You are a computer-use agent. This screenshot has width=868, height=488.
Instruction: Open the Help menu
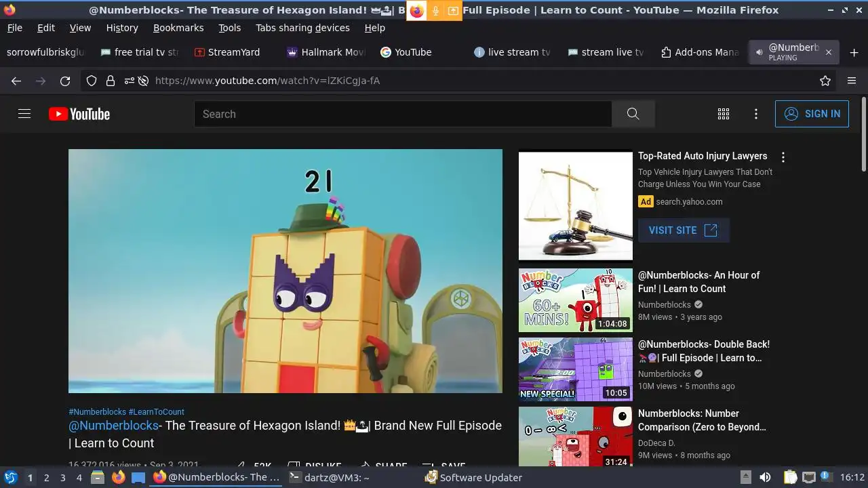[x=374, y=28]
